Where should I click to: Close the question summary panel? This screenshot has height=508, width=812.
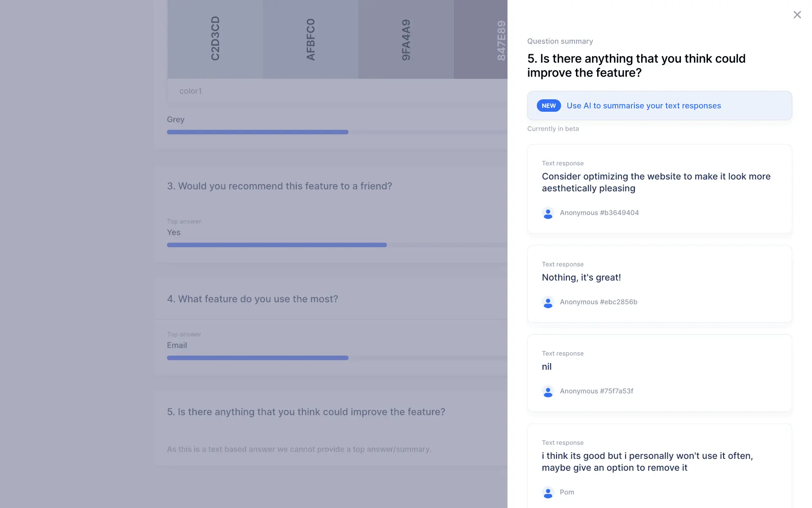coord(797,15)
